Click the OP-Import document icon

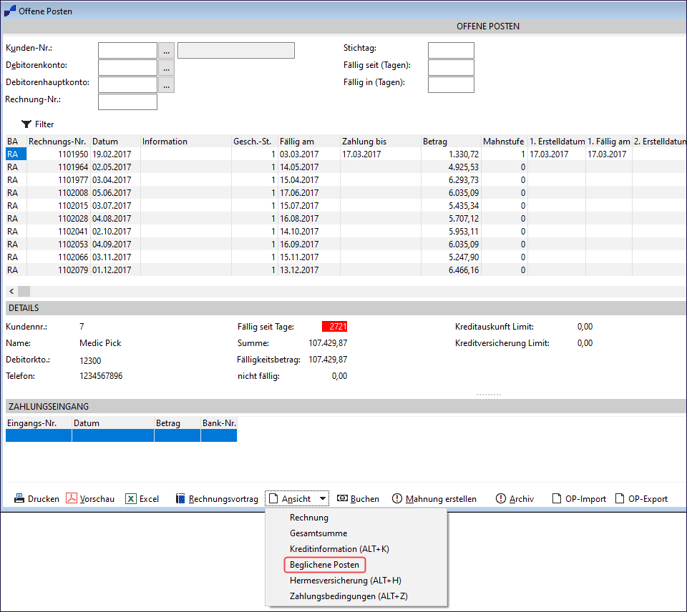pos(556,499)
